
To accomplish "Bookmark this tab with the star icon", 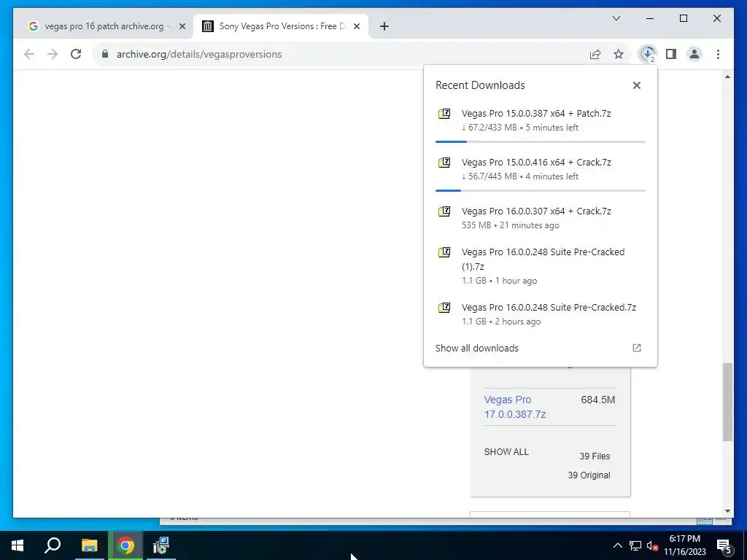I will (x=619, y=54).
